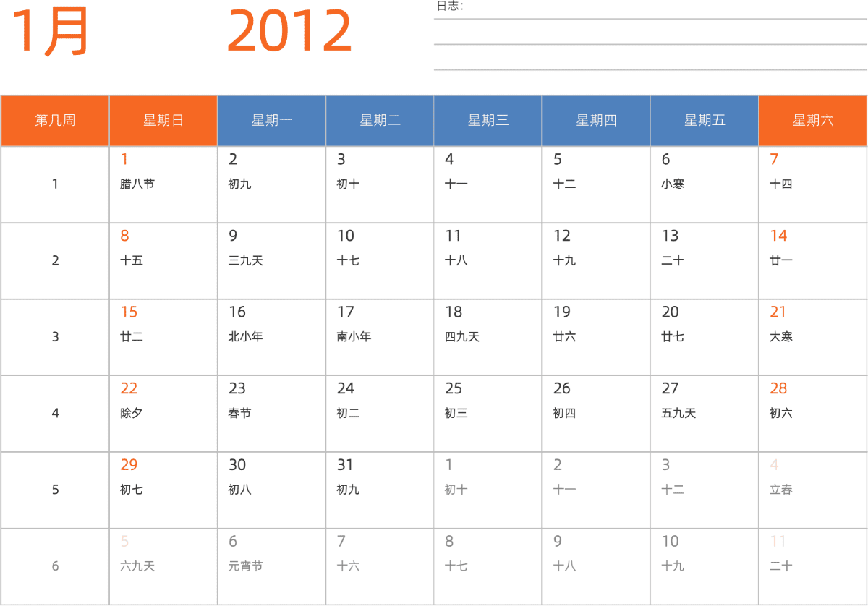Select date number 27
The image size is (868, 606).
pos(671,389)
